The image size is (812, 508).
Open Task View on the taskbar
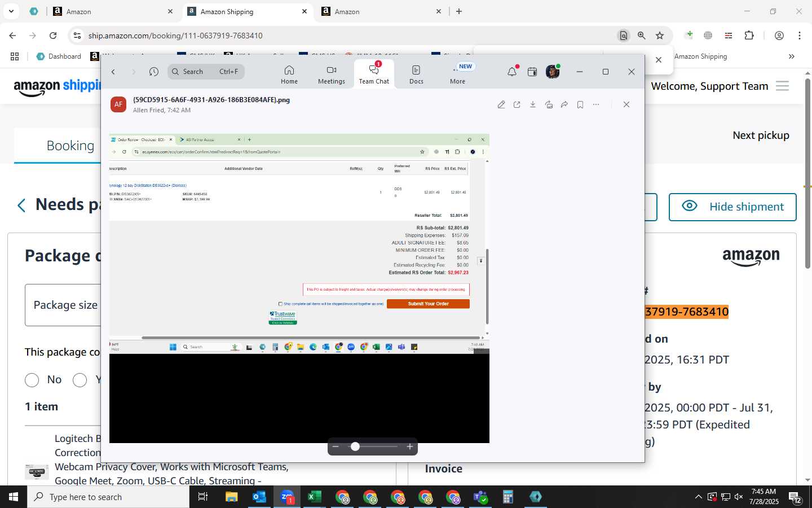click(203, 497)
